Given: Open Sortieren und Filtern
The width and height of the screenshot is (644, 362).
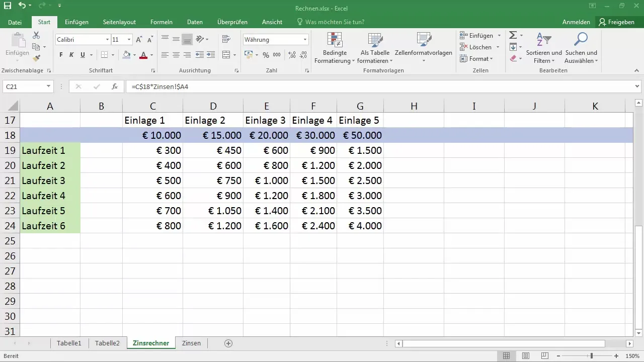Looking at the screenshot, I should [x=544, y=48].
